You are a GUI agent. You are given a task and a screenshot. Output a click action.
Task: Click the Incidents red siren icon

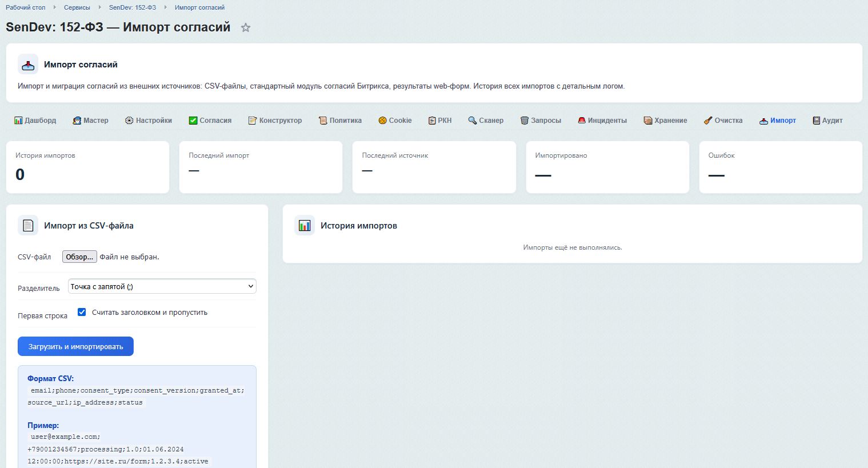[582, 121]
